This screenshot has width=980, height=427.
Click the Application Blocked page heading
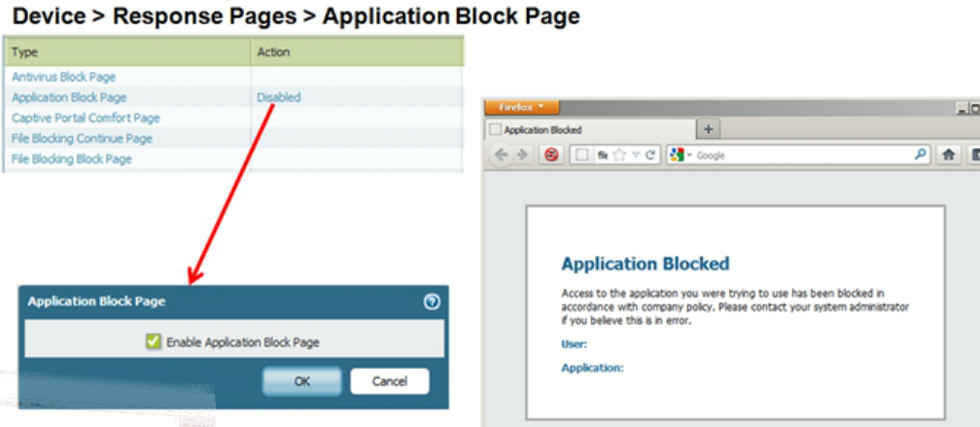[646, 264]
